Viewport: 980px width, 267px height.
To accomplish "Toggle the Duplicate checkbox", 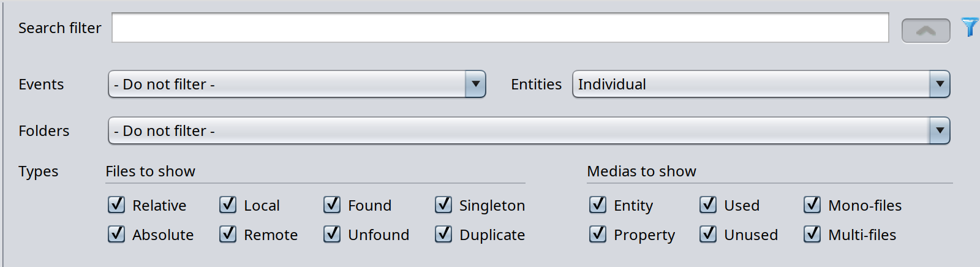I will [443, 234].
